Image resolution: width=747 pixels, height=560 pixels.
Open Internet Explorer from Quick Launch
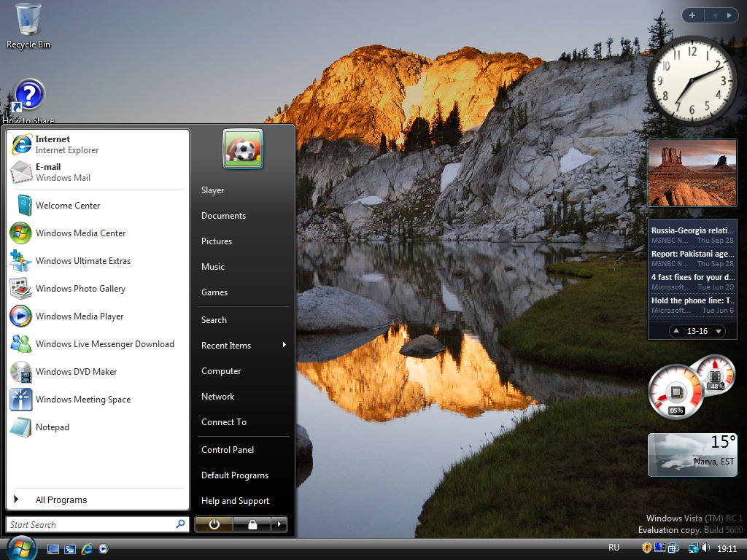[x=87, y=549]
